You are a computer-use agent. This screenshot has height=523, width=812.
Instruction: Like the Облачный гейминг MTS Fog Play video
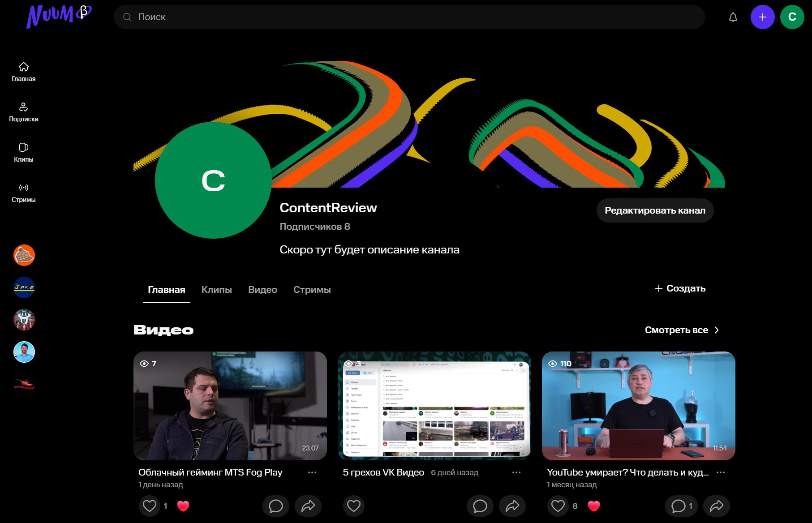150,506
